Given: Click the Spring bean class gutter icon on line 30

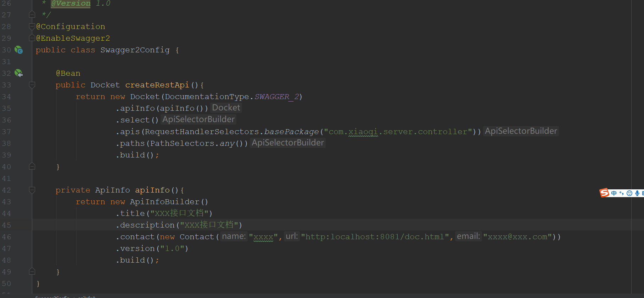Looking at the screenshot, I should coord(18,50).
